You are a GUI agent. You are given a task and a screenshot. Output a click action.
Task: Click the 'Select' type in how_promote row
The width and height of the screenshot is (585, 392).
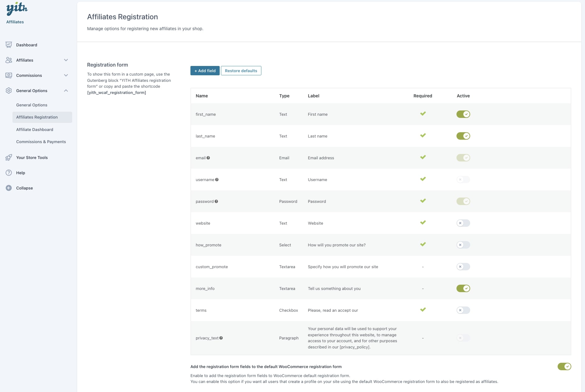(x=285, y=245)
